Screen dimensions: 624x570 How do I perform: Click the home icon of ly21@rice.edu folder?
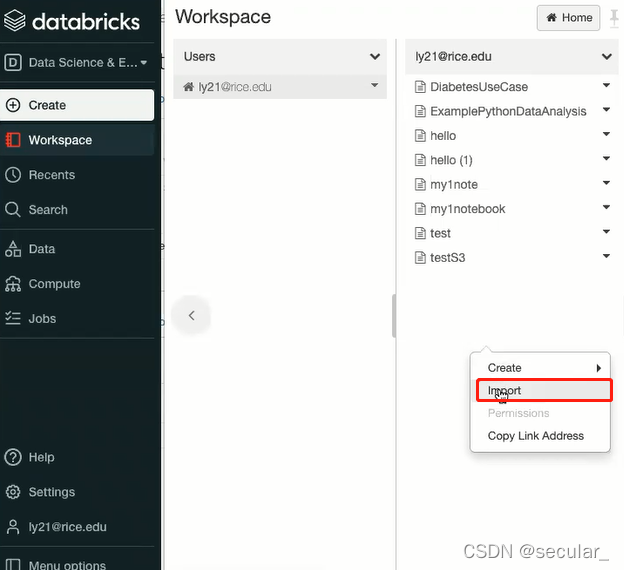(x=189, y=86)
